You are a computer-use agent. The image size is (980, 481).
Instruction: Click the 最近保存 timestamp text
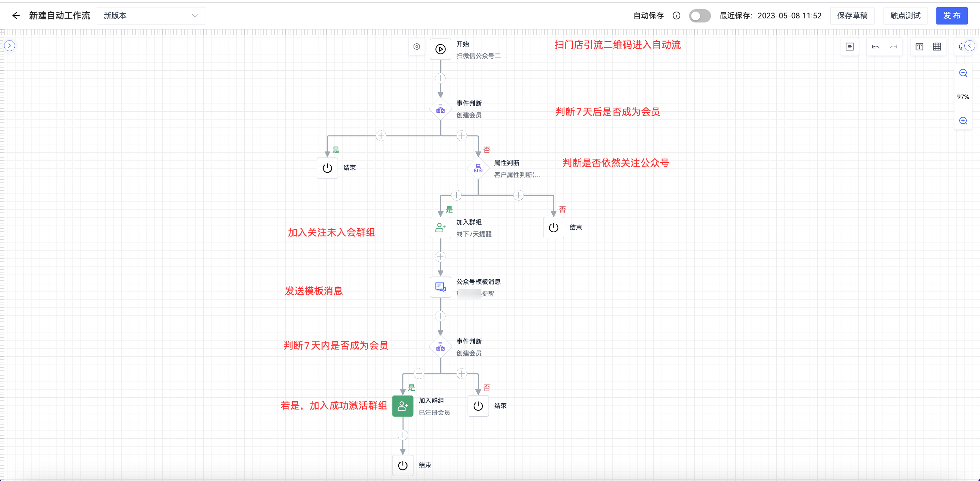point(770,16)
